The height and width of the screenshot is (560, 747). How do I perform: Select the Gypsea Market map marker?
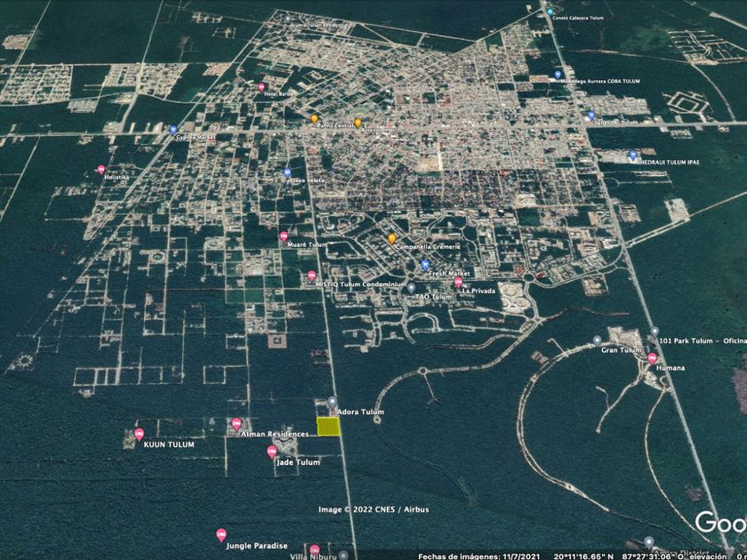point(173,130)
